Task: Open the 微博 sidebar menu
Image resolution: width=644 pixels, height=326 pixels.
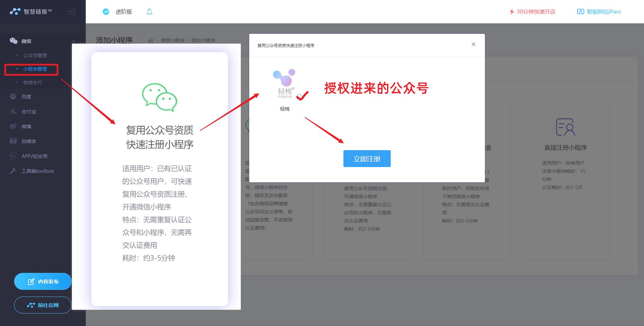Action: (x=26, y=126)
